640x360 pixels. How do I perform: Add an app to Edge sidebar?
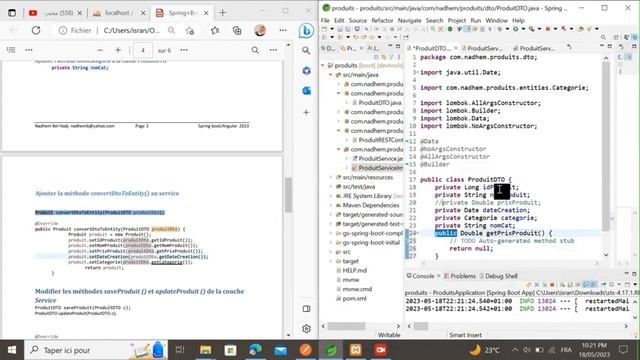click(x=306, y=112)
